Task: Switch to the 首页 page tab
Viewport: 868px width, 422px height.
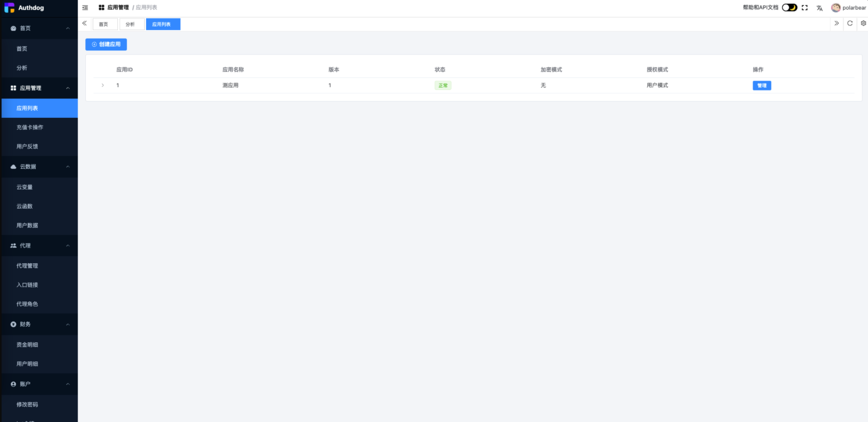Action: [105, 24]
